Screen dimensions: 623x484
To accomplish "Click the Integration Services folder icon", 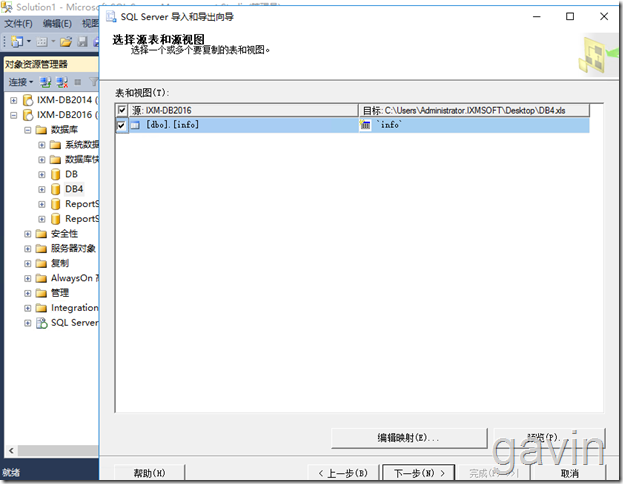I will point(41,308).
